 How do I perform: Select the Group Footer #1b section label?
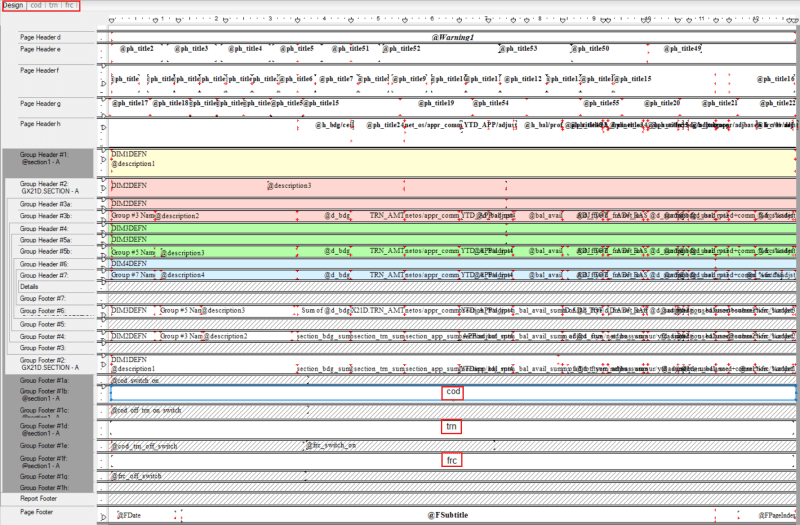(44, 395)
